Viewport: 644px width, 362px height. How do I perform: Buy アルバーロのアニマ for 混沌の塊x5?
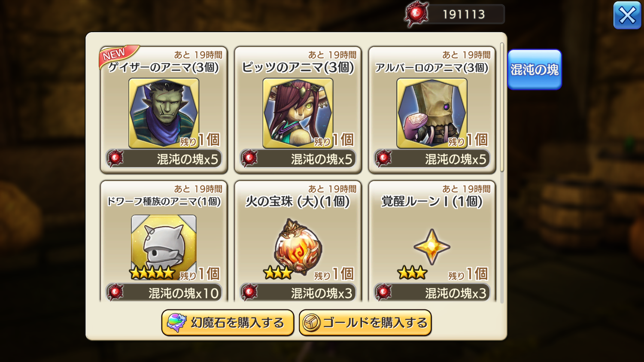click(x=431, y=159)
